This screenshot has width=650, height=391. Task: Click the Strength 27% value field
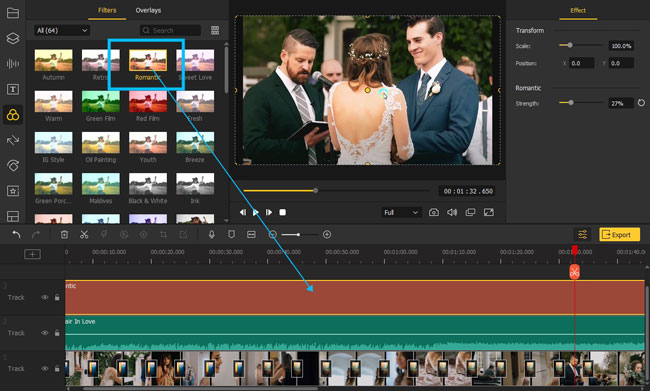(x=621, y=103)
